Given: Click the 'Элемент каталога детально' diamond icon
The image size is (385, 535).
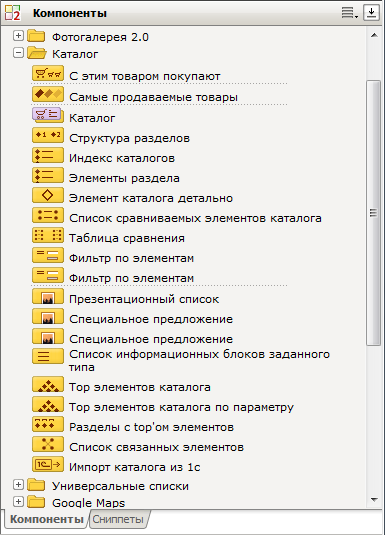Looking at the screenshot, I should pyautogui.click(x=48, y=195).
